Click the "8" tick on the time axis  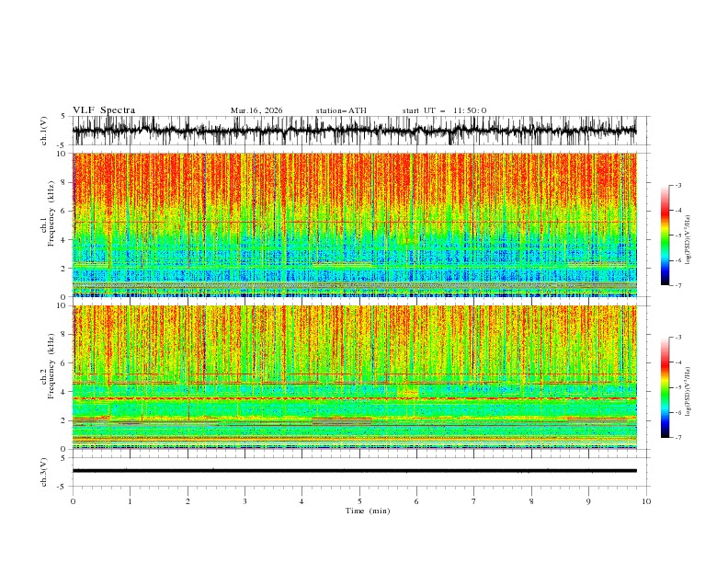pyautogui.click(x=531, y=501)
